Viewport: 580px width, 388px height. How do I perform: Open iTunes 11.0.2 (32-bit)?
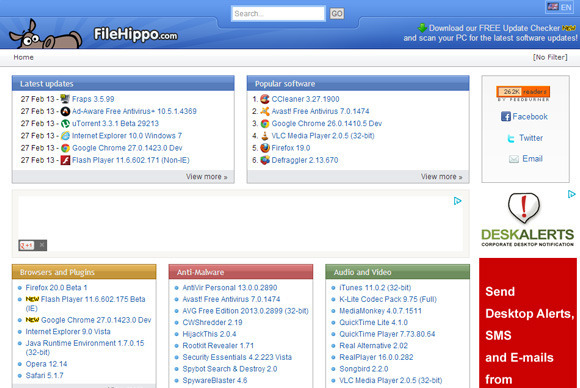(x=375, y=288)
